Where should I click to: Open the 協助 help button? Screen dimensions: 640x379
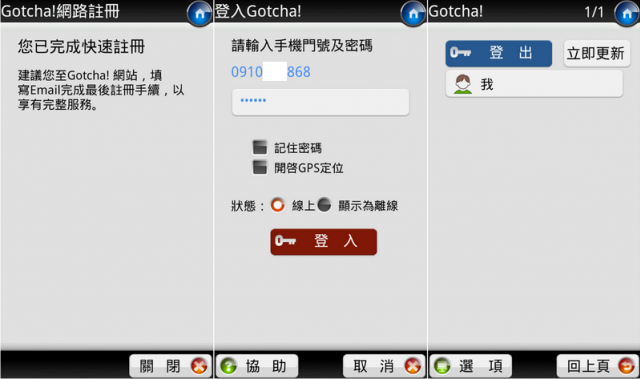257,366
